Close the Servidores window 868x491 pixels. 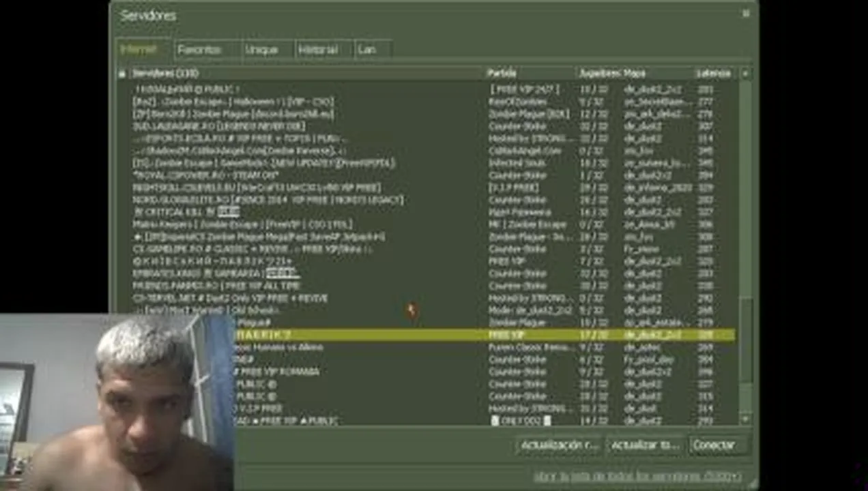tap(746, 12)
